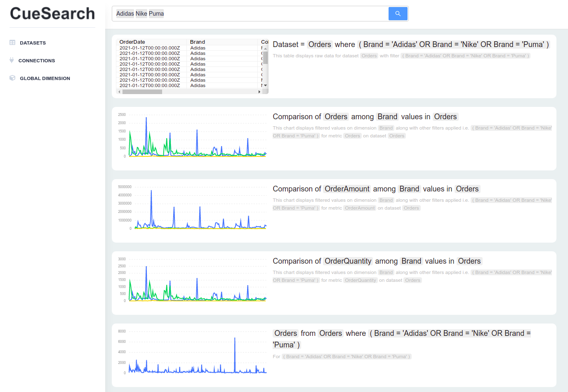Viewport: 568px width, 392px height.
Task: Click the Datasets table icon
Action: click(x=12, y=43)
